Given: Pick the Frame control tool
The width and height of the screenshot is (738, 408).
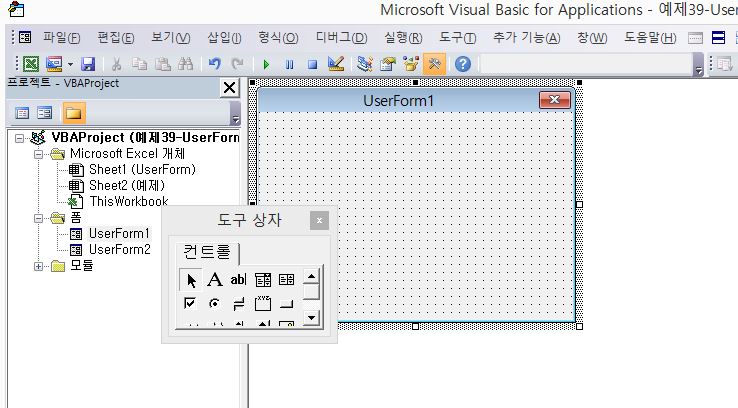Looking at the screenshot, I should click(263, 304).
